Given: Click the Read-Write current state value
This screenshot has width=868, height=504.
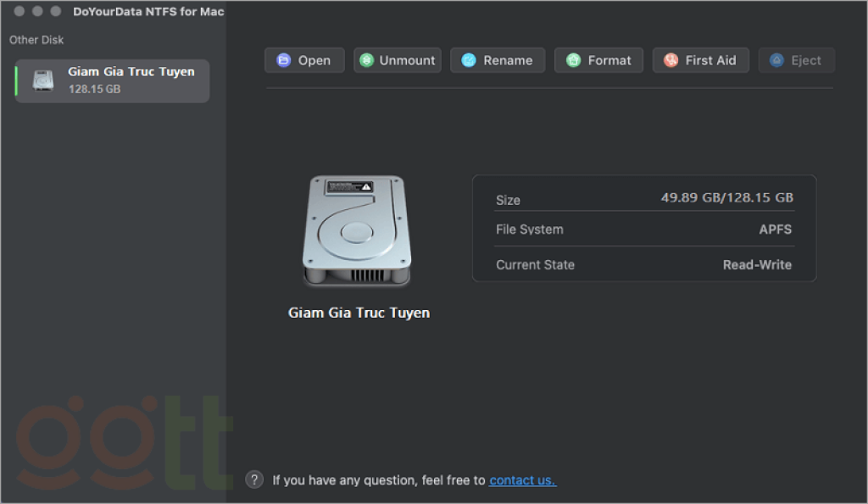Looking at the screenshot, I should (756, 265).
